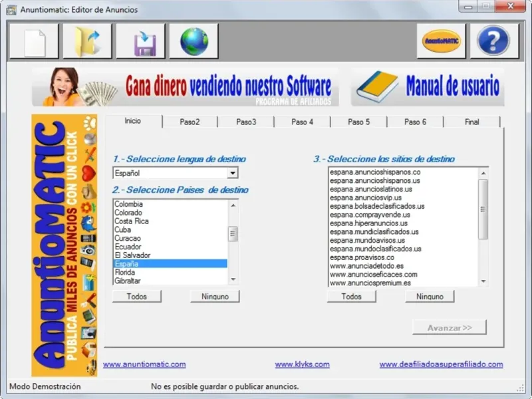
Task: Click the AnuntioMATIC vertical side banner
Action: pos(64,245)
